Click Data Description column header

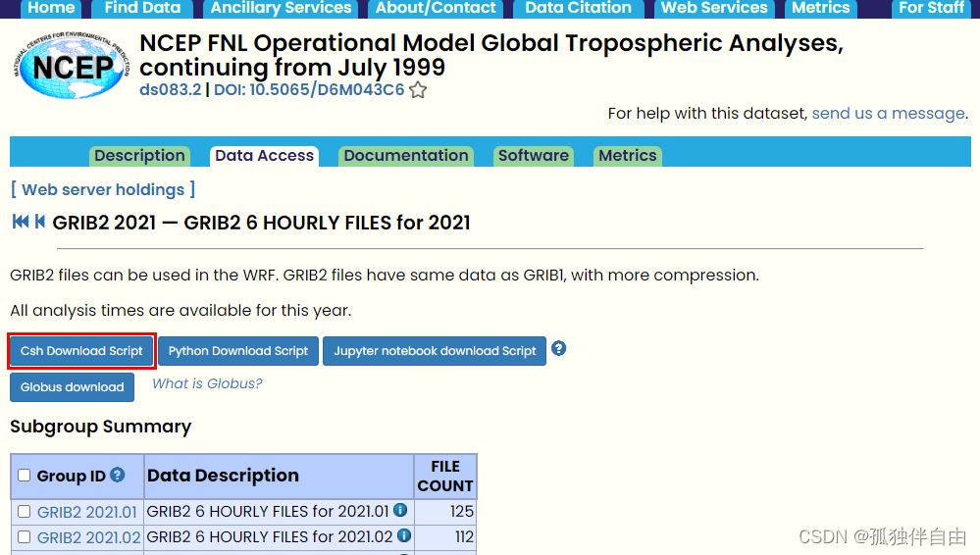tap(279, 476)
